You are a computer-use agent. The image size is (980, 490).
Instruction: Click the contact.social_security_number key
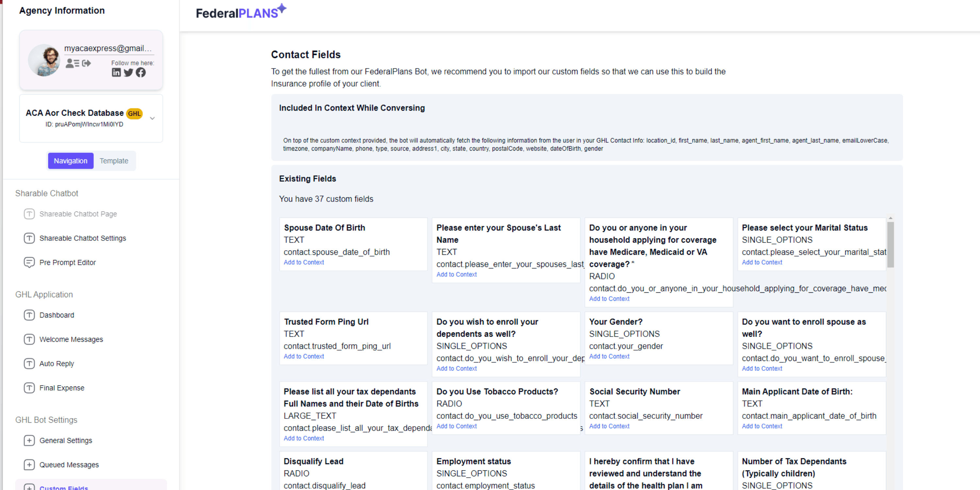(645, 416)
